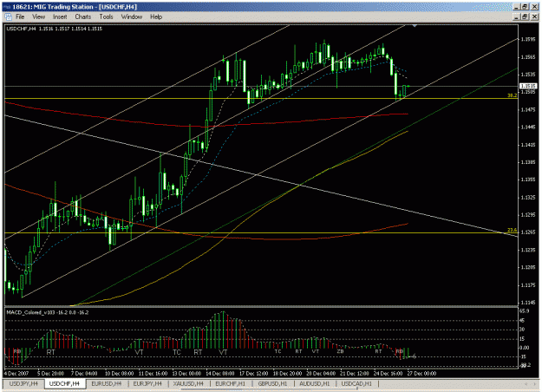Viewport: 542px width, 392px height.
Task: Switch to the GBPUSD,H1 chart tab
Action: click(272, 383)
